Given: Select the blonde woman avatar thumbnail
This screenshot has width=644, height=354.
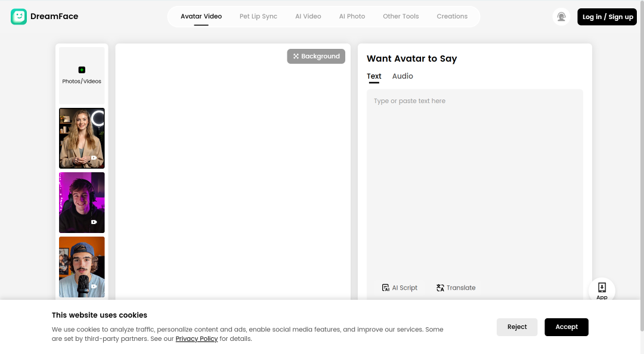Looking at the screenshot, I should pyautogui.click(x=82, y=138).
